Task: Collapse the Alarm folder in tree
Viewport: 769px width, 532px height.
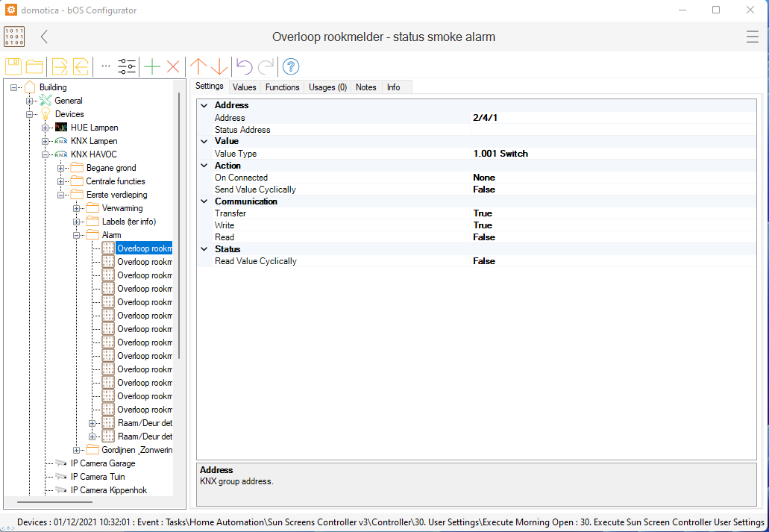Action: coord(77,235)
